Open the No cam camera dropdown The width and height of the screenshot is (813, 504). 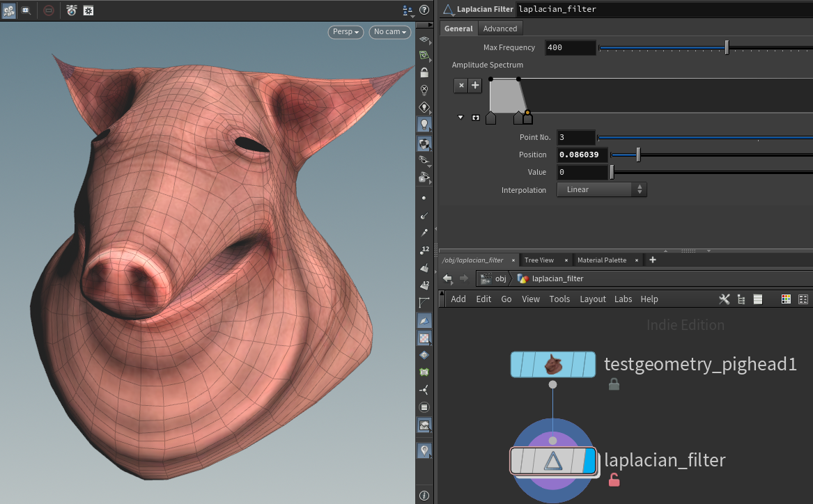pyautogui.click(x=389, y=32)
